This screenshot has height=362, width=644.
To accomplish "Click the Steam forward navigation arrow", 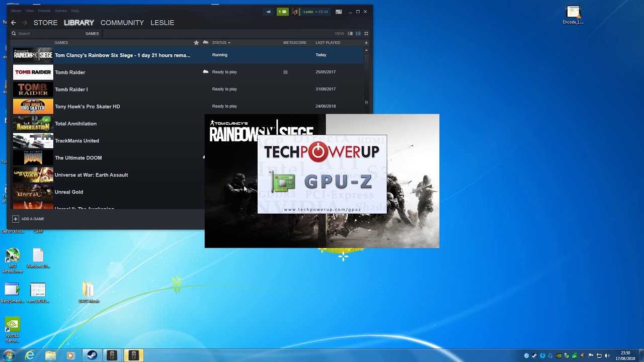I will coord(25,23).
